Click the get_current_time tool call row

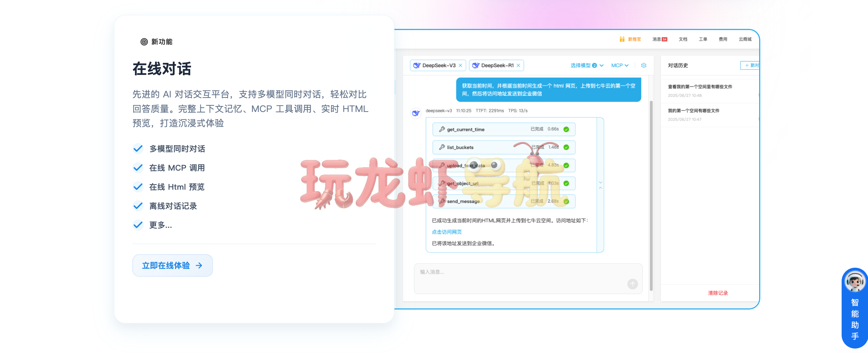pyautogui.click(x=503, y=129)
